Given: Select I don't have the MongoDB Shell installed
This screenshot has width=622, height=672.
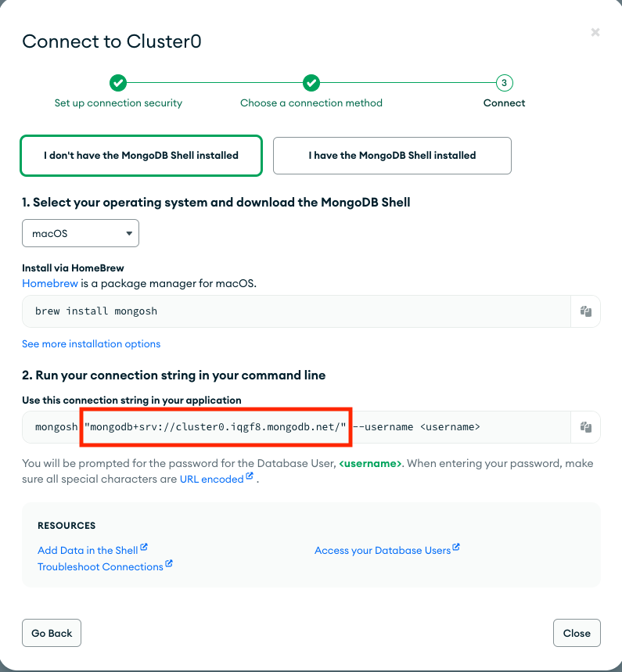Looking at the screenshot, I should (x=141, y=156).
